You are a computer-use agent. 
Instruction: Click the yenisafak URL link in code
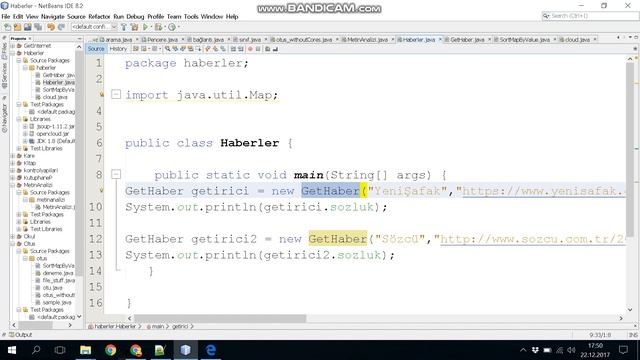[x=544, y=191]
